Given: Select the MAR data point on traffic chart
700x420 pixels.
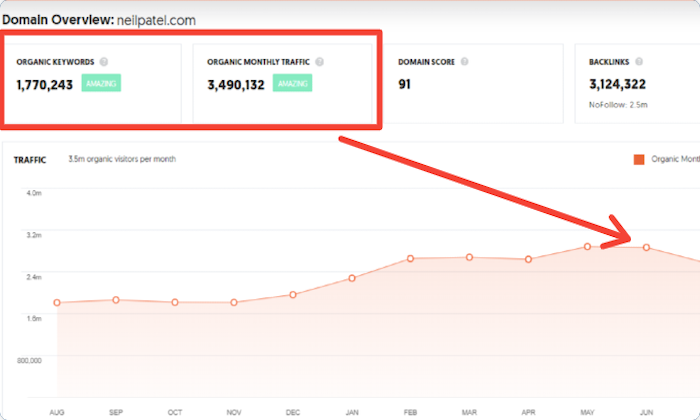Looking at the screenshot, I should click(469, 257).
